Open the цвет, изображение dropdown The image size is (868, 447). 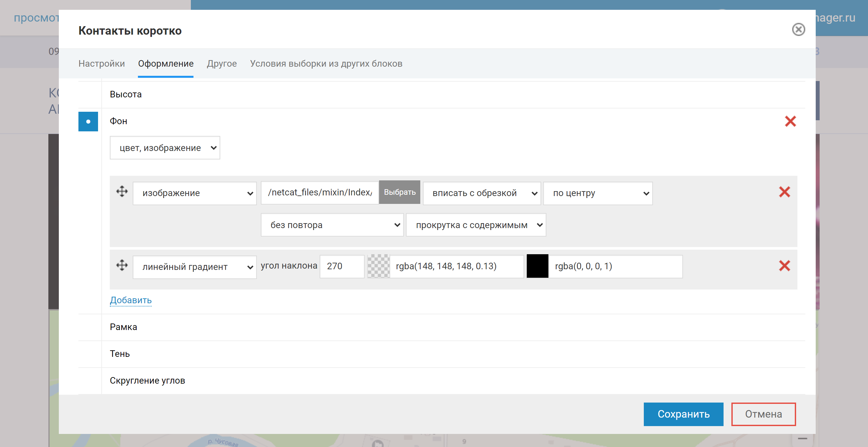click(165, 148)
